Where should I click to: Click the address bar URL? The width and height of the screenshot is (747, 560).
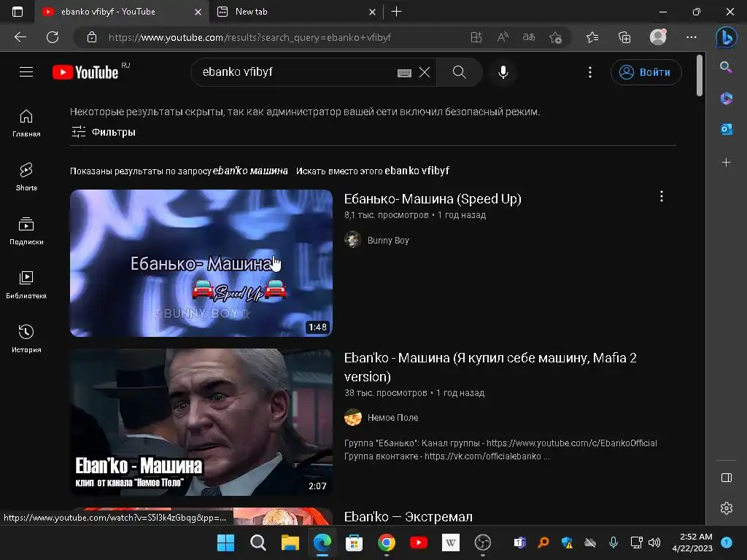(249, 37)
